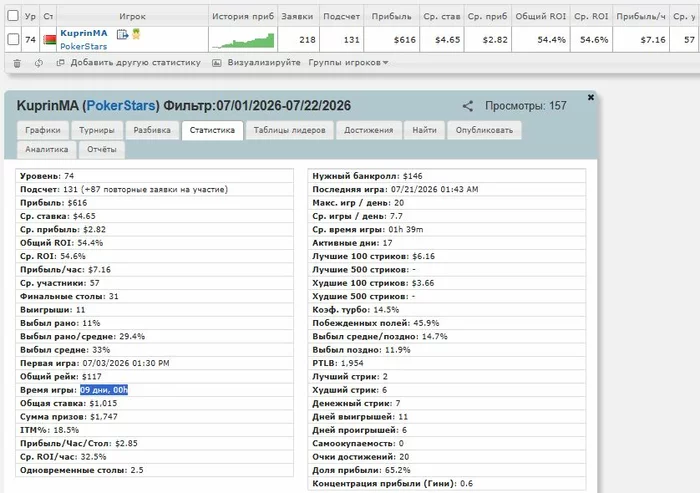Click PokerStars link in the panel title
Viewport: 700px width, 493px height.
tap(121, 106)
